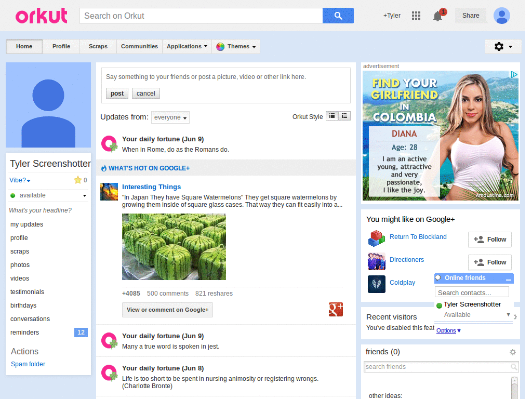Viewport: 532px width, 399px height.
Task: Click the red Google+ icon
Action: pyautogui.click(x=336, y=309)
